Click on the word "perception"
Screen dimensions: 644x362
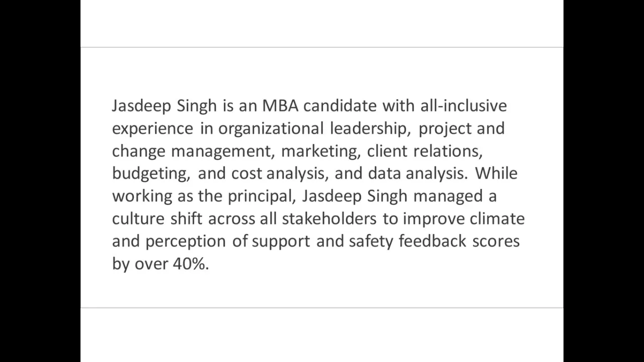186,242
